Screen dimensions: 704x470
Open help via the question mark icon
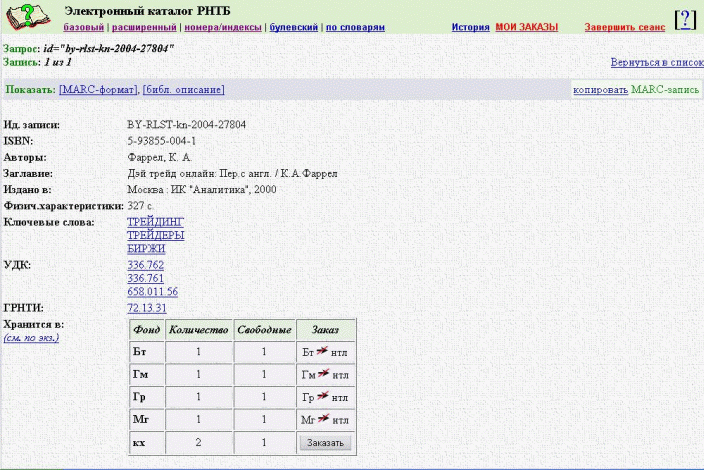pyautogui.click(x=685, y=19)
